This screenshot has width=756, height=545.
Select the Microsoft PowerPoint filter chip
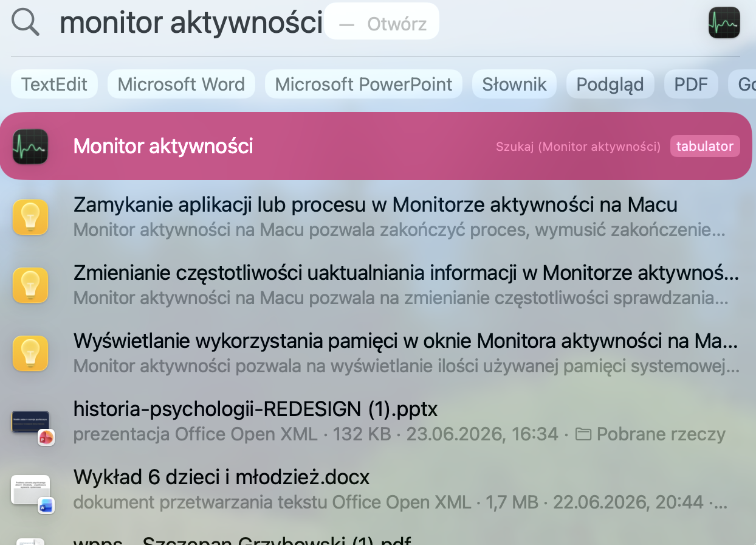[363, 84]
